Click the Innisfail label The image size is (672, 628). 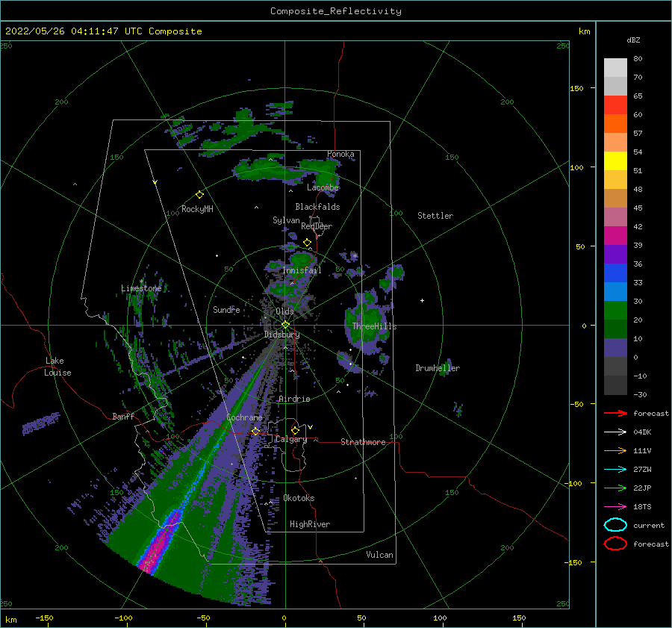(302, 270)
